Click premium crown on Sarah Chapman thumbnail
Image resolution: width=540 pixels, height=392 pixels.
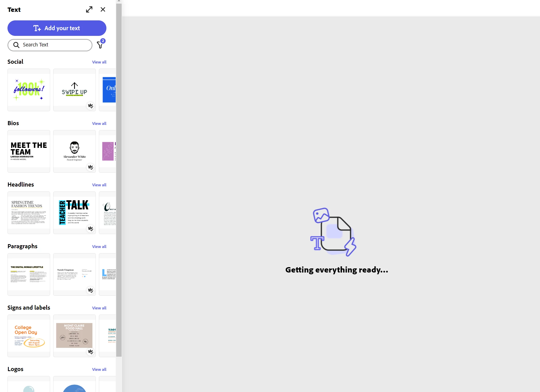click(x=90, y=290)
